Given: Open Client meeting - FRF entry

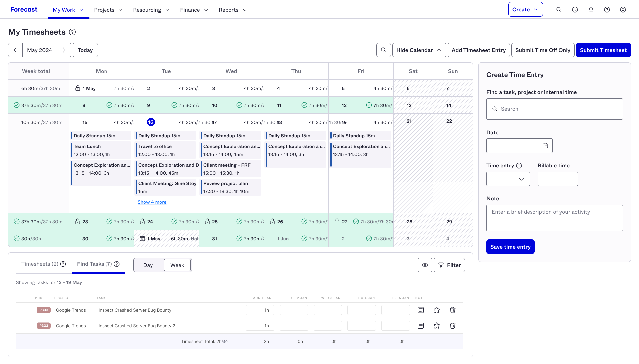Looking at the screenshot, I should coord(231,169).
